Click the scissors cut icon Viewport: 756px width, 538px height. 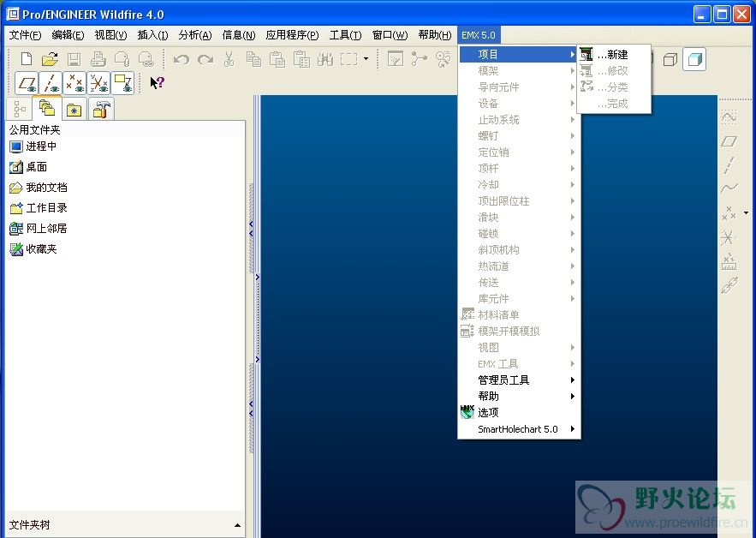click(229, 59)
